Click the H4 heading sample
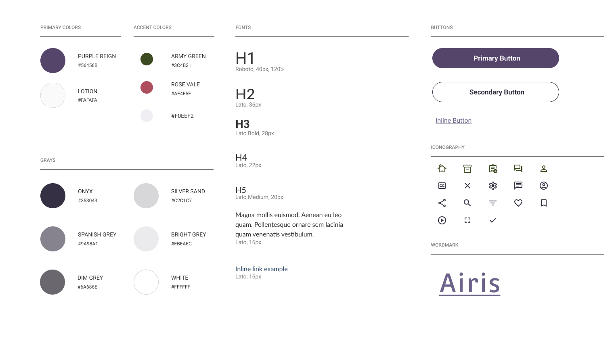The height and width of the screenshot is (364, 614). coord(241,157)
